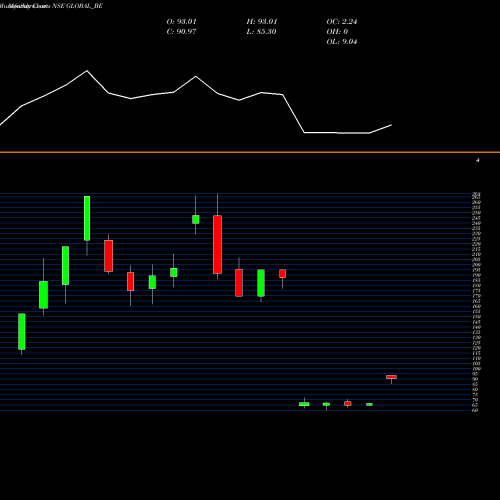The width and height of the screenshot is (500, 500).
Task: Click the 90 label on price axis
Action: 475,379
